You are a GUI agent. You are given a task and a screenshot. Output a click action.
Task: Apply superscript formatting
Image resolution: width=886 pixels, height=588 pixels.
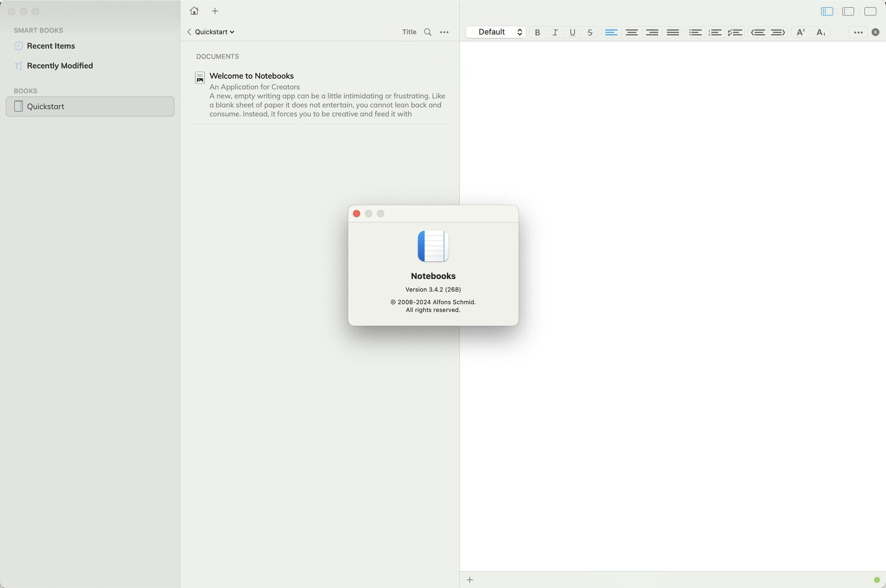(x=801, y=32)
